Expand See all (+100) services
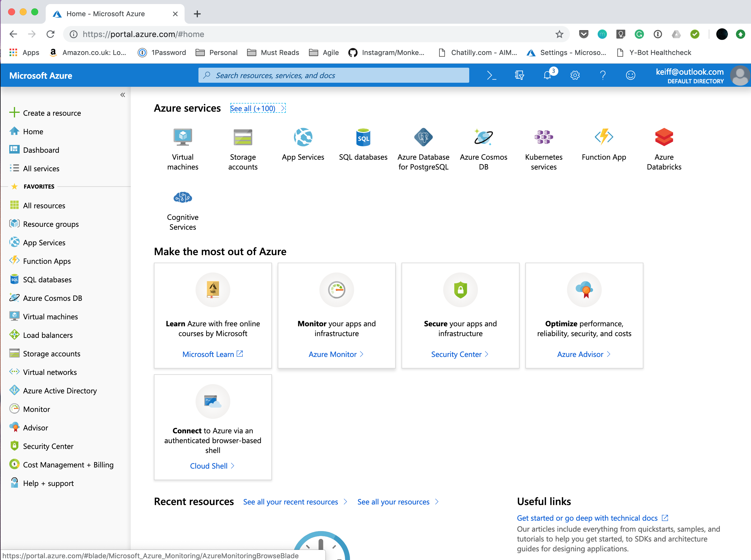The height and width of the screenshot is (560, 751). pos(258,108)
